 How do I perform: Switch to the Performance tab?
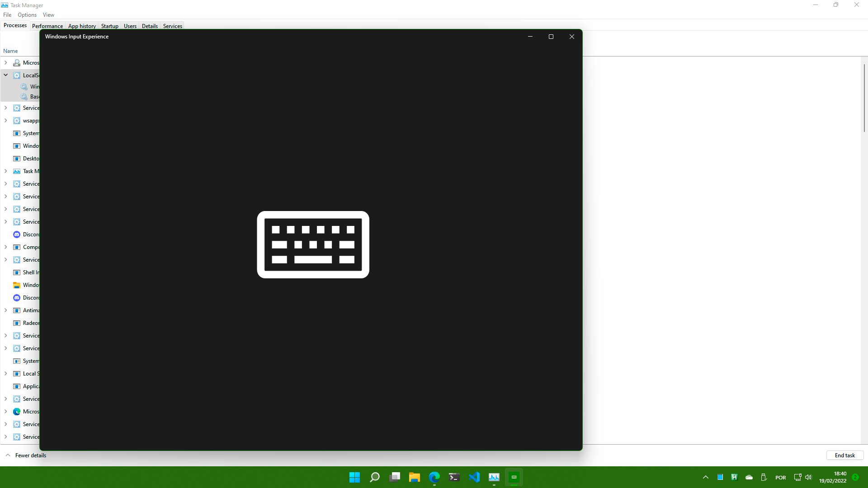click(47, 26)
